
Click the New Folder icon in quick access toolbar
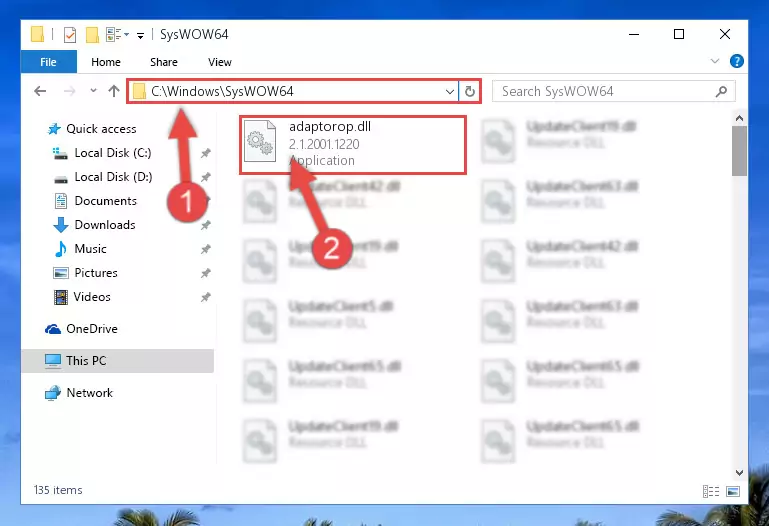92,35
